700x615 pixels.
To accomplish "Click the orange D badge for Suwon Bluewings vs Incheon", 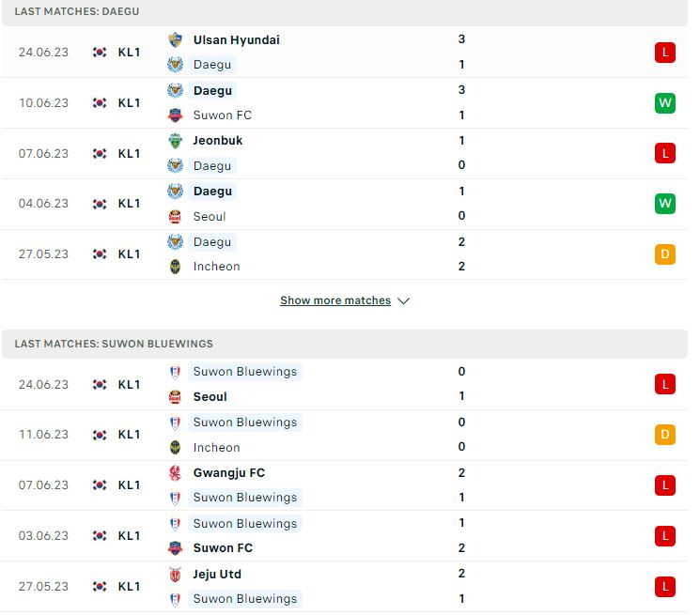I will (x=664, y=435).
